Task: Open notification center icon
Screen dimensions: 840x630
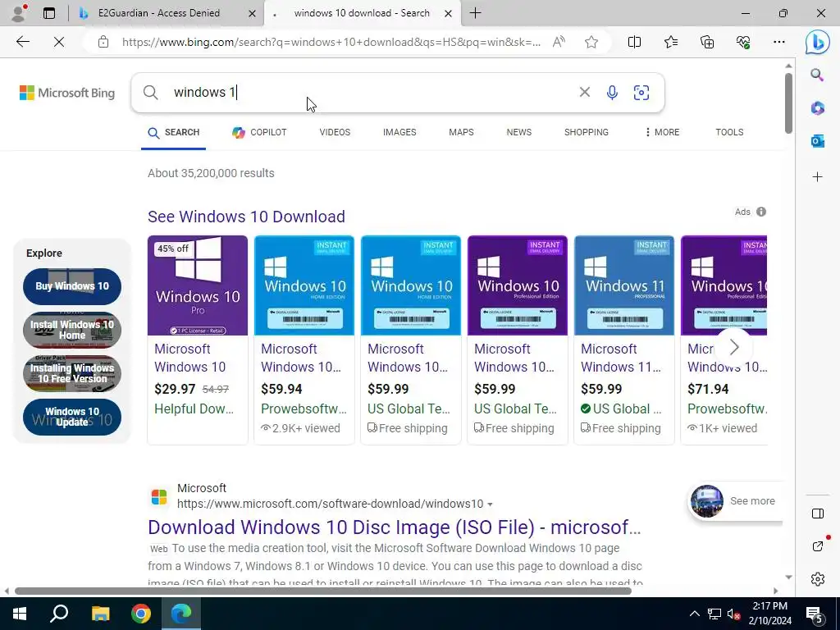Action: (x=815, y=614)
